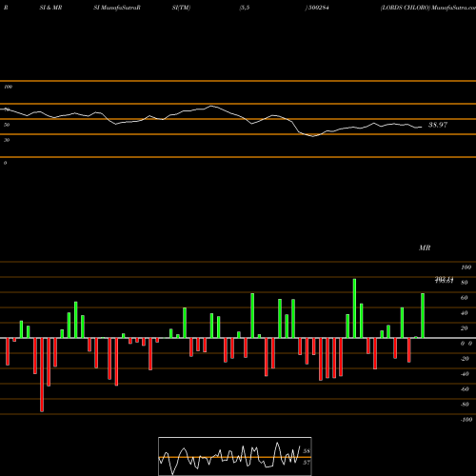Click the '(LORDS CHLORO) MunafaSutra.com' header text
Image resolution: width=476 pixels, height=476 pixels.
(x=428, y=8)
